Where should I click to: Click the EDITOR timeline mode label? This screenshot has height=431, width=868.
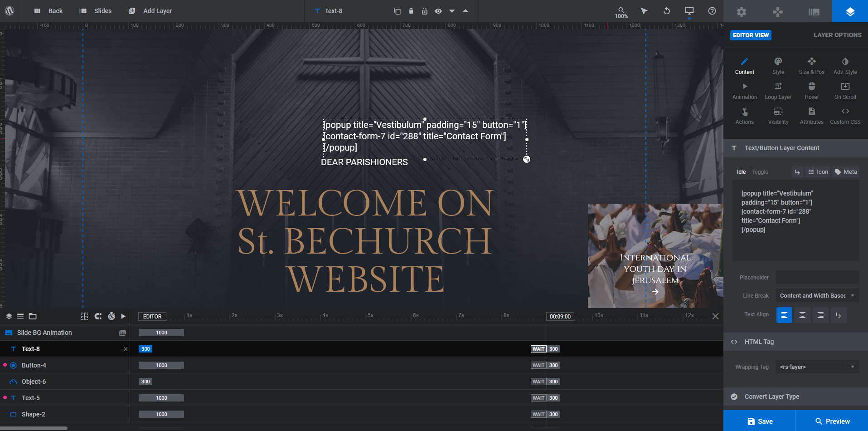coord(152,316)
